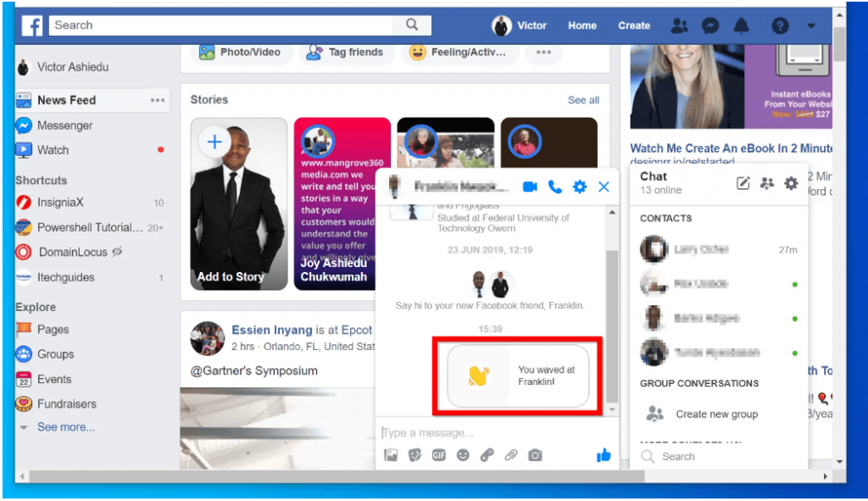Click the chat conversation scrollbar
Screen dimensions: 868x501
612,326
